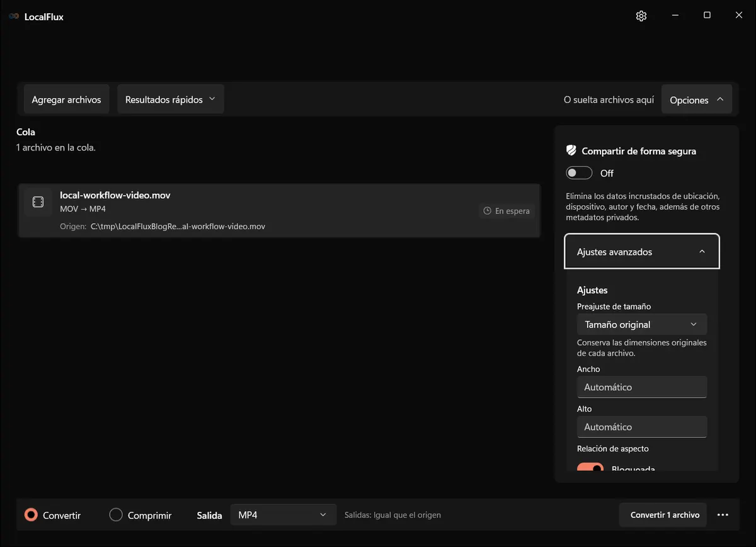Open the MP4 output format dropdown
756x547 pixels.
(x=283, y=515)
